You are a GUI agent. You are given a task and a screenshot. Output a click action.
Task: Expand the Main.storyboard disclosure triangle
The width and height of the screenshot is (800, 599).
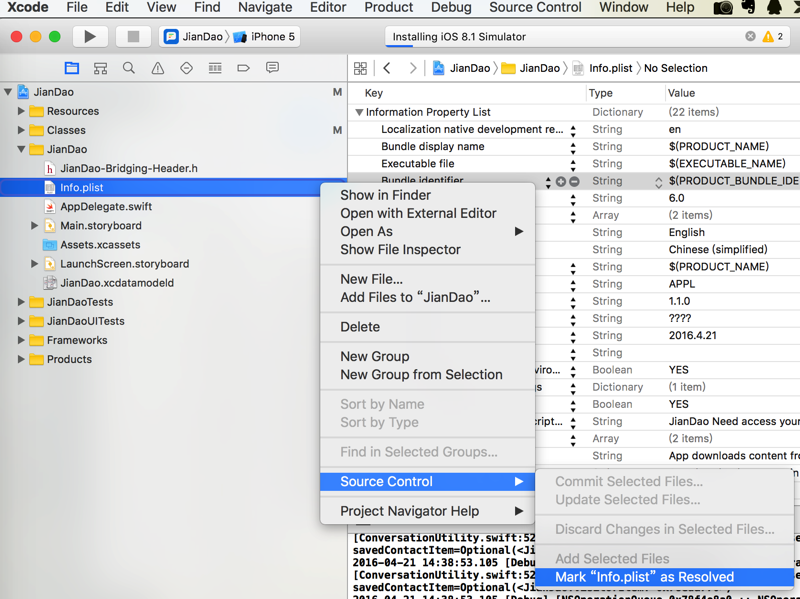[34, 226]
